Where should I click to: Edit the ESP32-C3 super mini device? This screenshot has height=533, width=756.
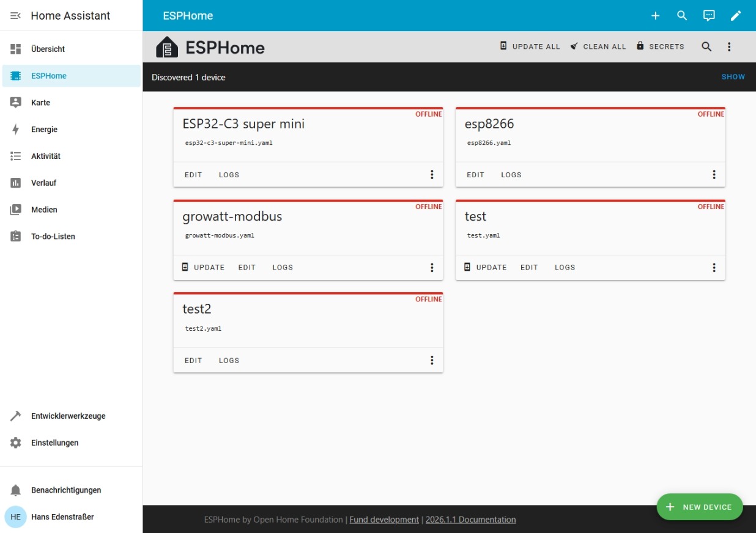point(193,175)
